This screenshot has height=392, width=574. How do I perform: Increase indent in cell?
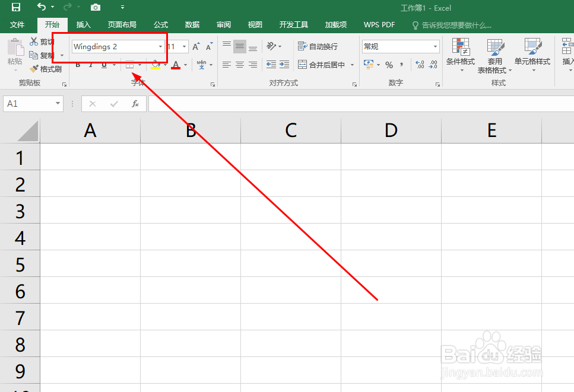coord(284,65)
